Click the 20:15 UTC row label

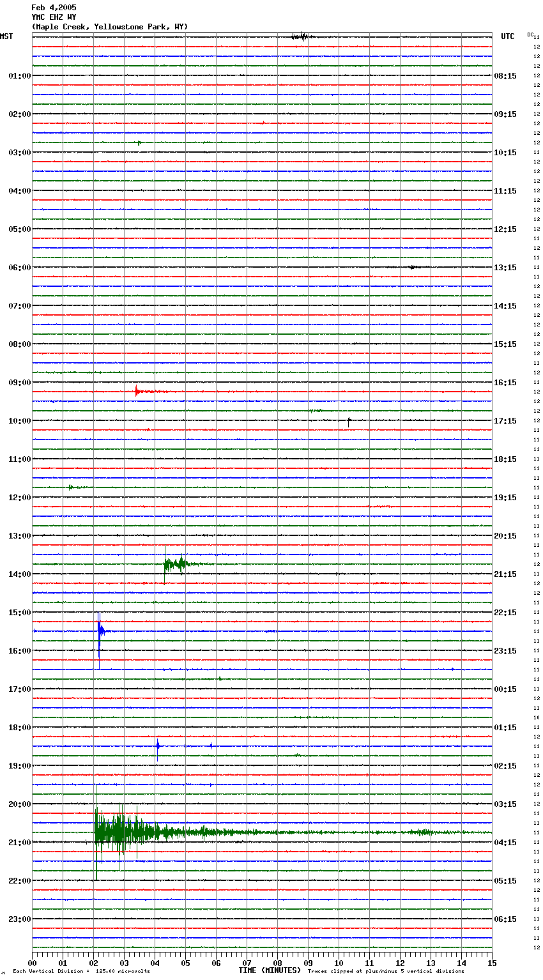tap(505, 536)
